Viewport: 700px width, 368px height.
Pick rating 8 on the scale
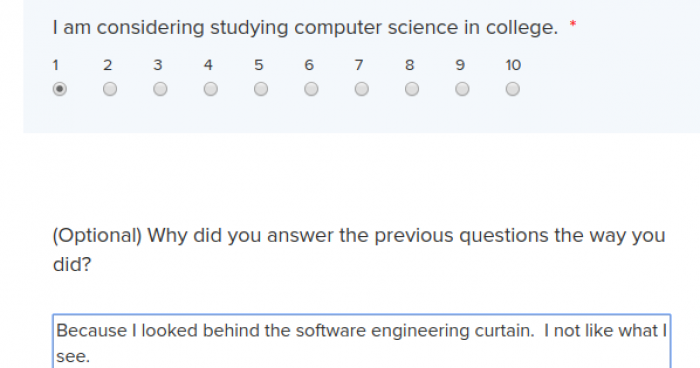[x=412, y=89]
